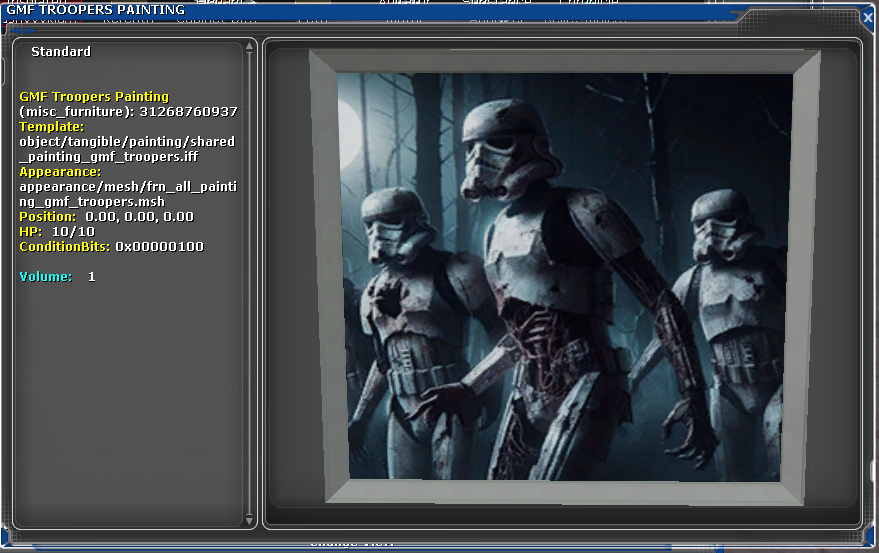The height and width of the screenshot is (553, 879).
Task: Click the 'ConditionBits:' label
Action: (x=64, y=247)
